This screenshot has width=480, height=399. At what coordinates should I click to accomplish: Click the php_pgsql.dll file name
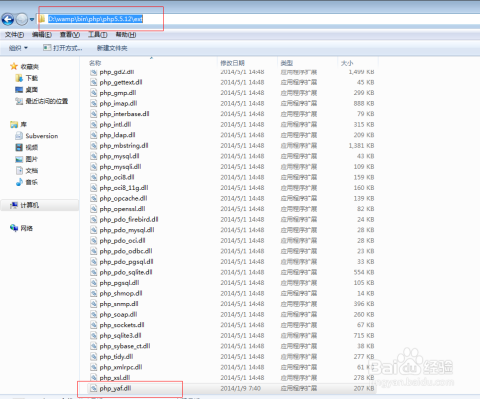(x=119, y=283)
